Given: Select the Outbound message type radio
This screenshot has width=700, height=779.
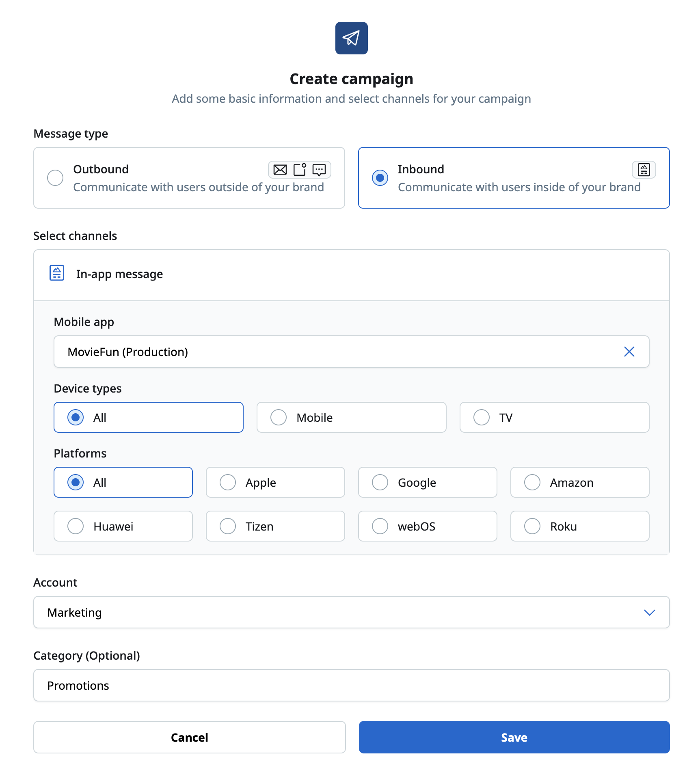Looking at the screenshot, I should click(x=55, y=178).
